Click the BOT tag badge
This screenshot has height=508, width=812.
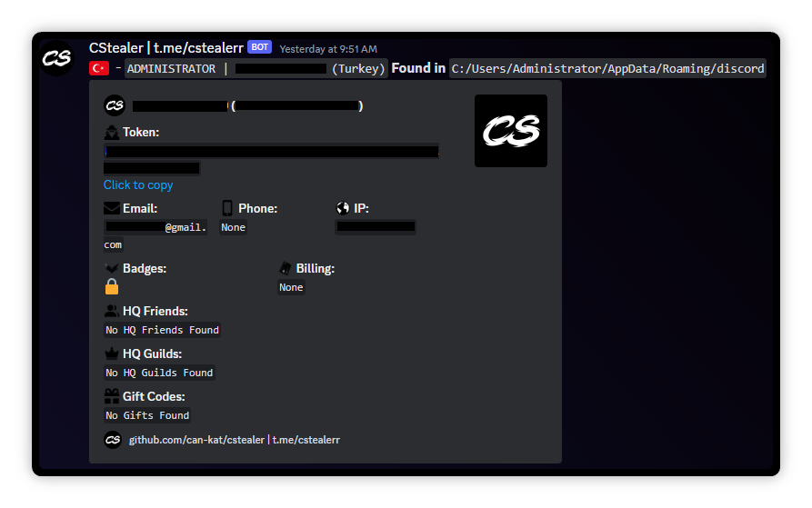tap(259, 47)
